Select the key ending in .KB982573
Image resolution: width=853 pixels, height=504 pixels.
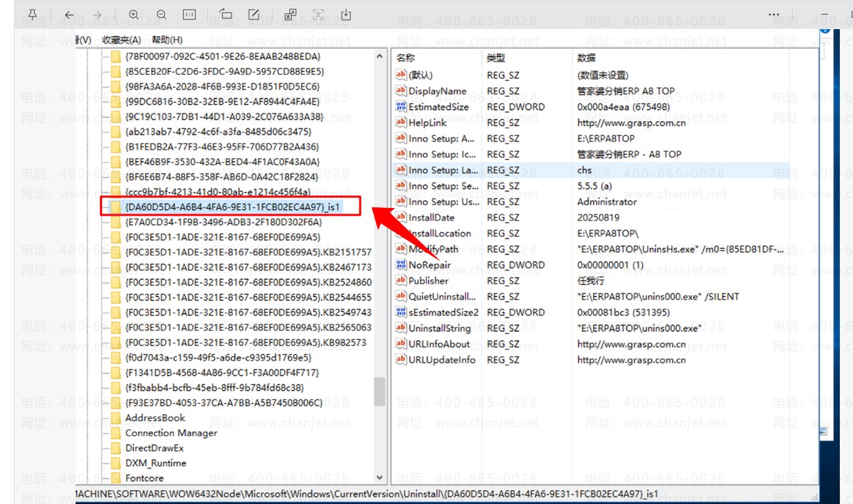coord(245,343)
